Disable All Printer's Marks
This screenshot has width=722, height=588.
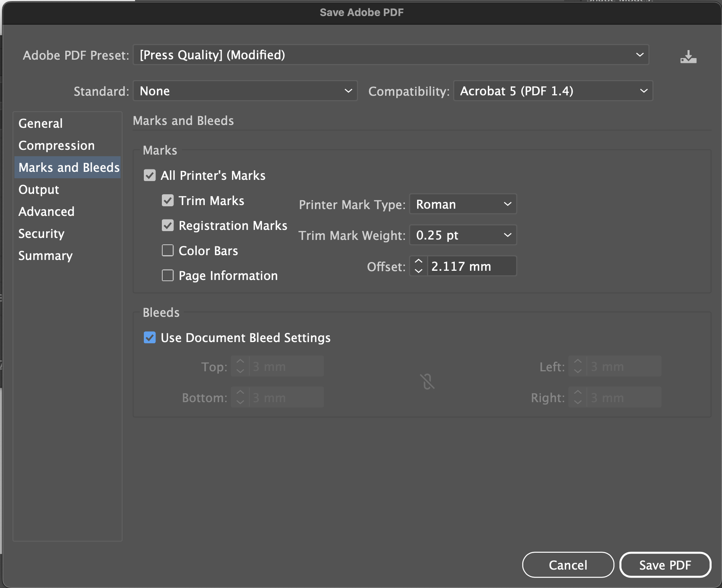[149, 175]
